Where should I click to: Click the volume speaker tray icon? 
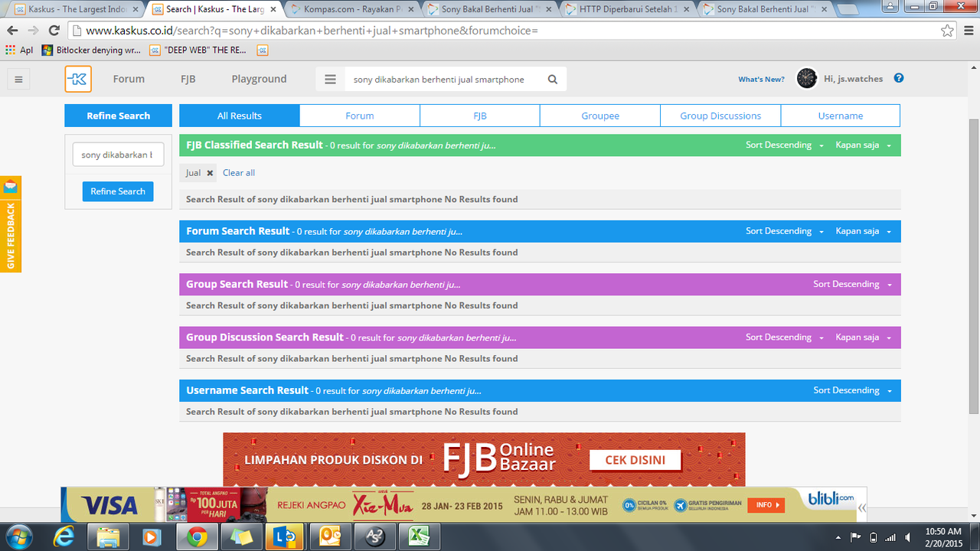(907, 537)
